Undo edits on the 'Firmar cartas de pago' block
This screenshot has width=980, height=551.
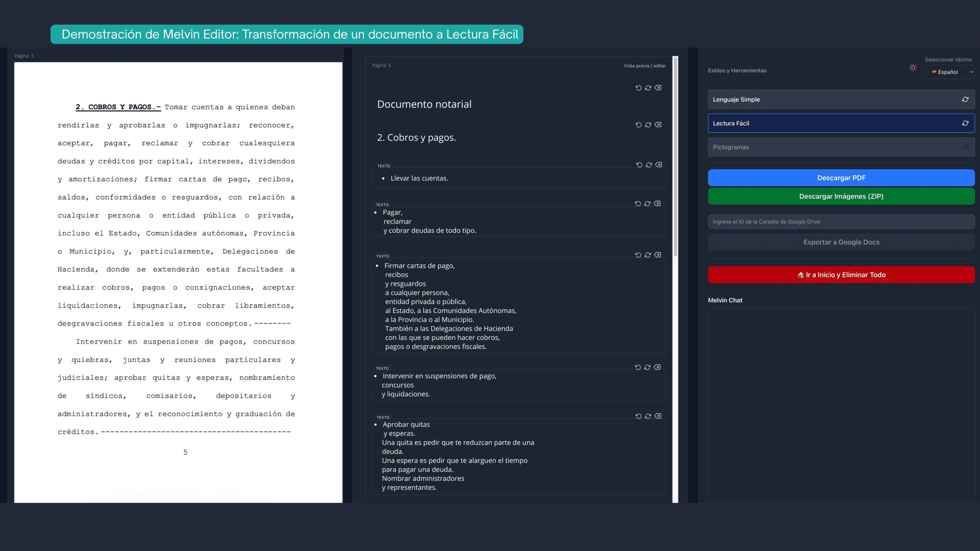(x=638, y=254)
